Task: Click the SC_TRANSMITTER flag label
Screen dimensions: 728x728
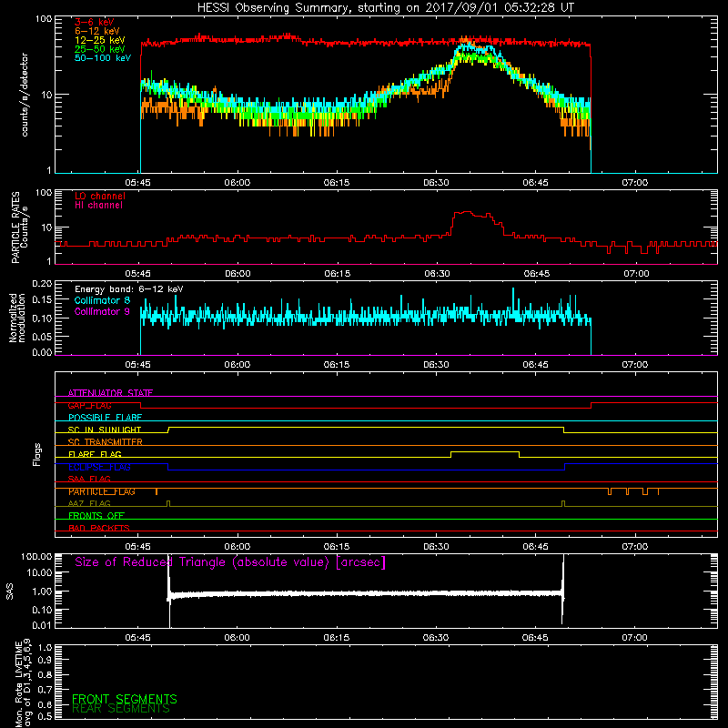Action: click(106, 442)
